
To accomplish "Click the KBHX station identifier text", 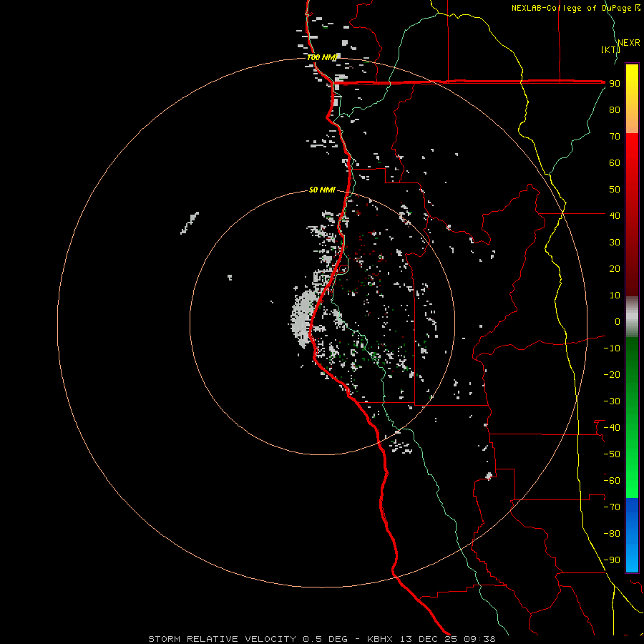I will pos(380,639).
